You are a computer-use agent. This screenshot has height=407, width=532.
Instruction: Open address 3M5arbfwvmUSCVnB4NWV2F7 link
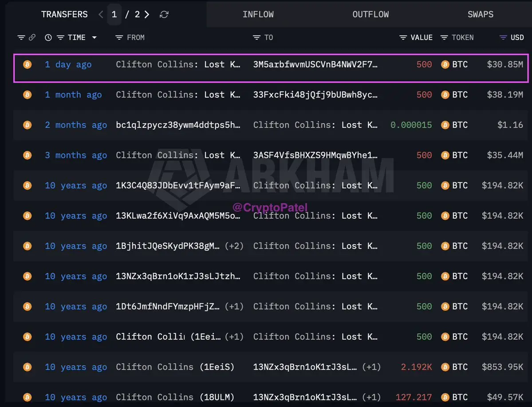(315, 64)
